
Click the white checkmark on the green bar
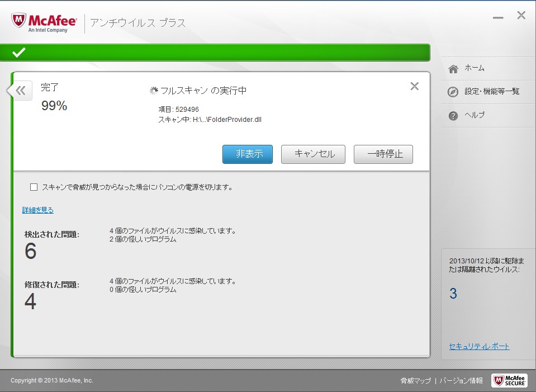coord(19,53)
